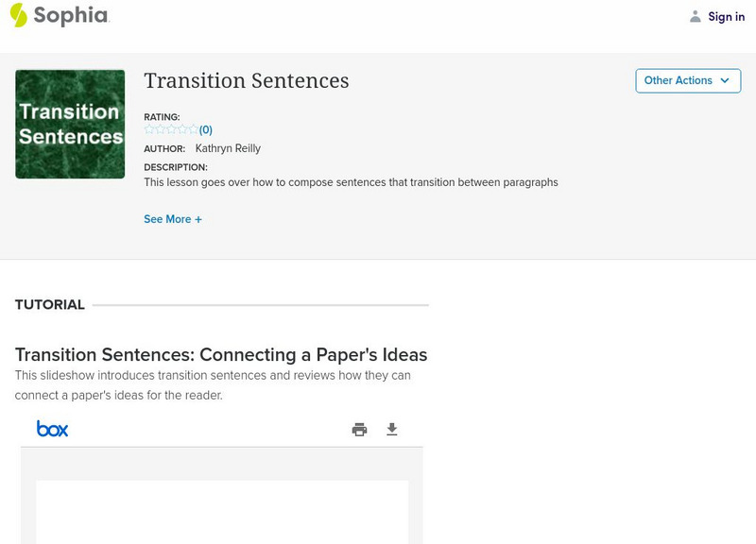Viewport: 756px width, 544px height.
Task: Click the Transition Sentences page title
Action: 247,81
